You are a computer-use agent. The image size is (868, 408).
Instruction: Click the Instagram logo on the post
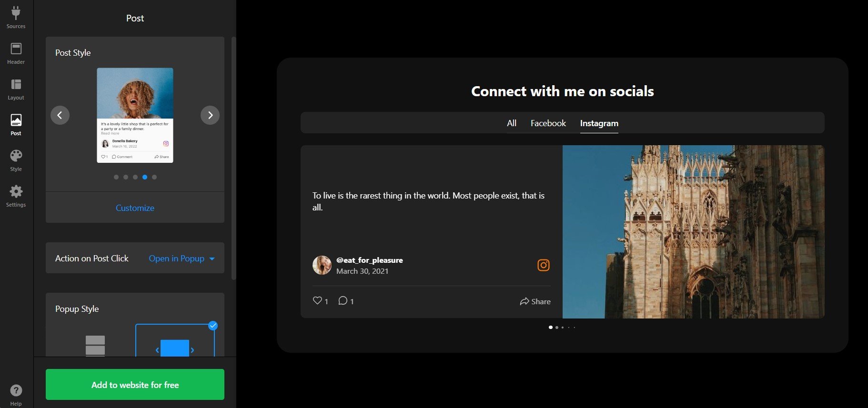[543, 265]
